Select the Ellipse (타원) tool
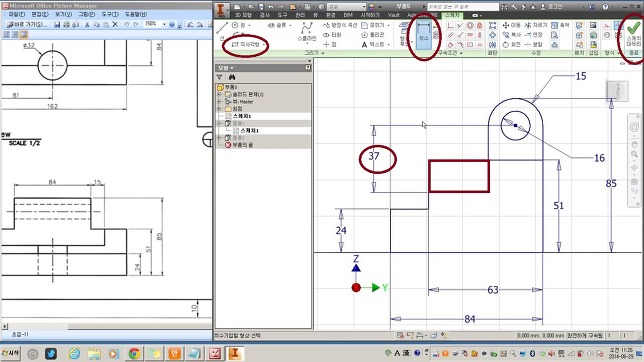This screenshot has height=362, width=644. (x=332, y=35)
